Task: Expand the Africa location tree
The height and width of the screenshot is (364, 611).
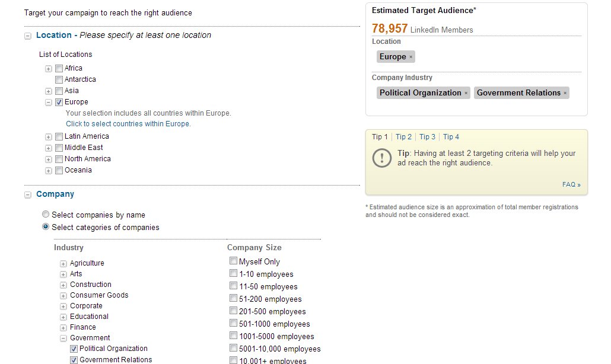Action: pyautogui.click(x=49, y=69)
